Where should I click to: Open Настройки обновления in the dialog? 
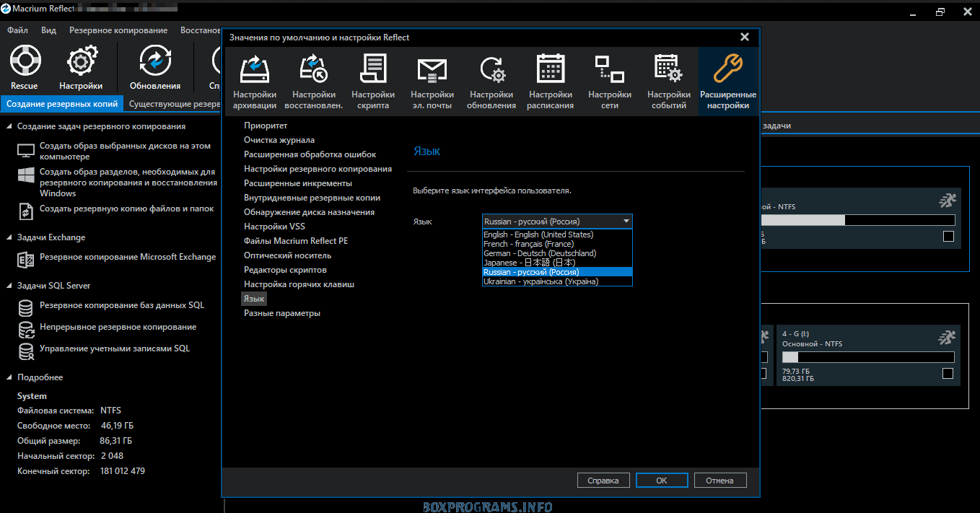pos(491,82)
